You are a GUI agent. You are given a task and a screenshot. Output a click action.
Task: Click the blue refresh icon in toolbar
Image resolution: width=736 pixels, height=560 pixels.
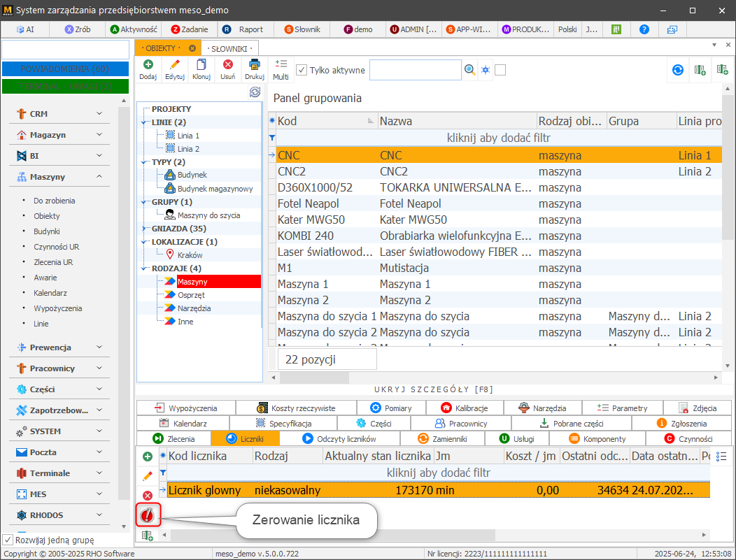click(677, 70)
